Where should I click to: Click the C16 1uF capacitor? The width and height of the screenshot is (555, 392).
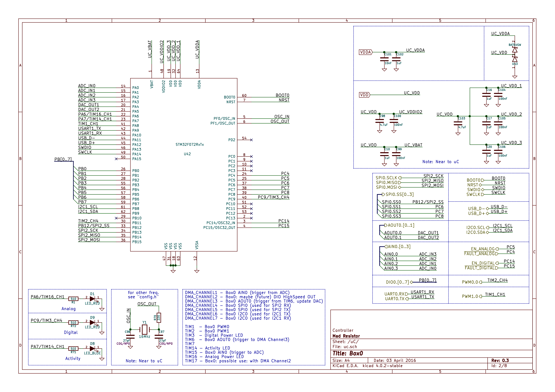click(x=486, y=95)
